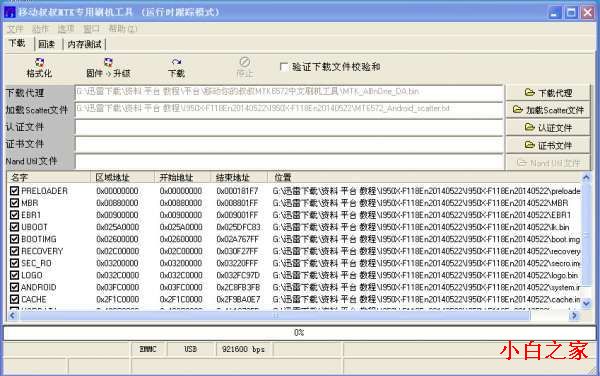The image size is (600, 376).
Task: Click the 921600 bps status entry
Action: click(x=243, y=349)
